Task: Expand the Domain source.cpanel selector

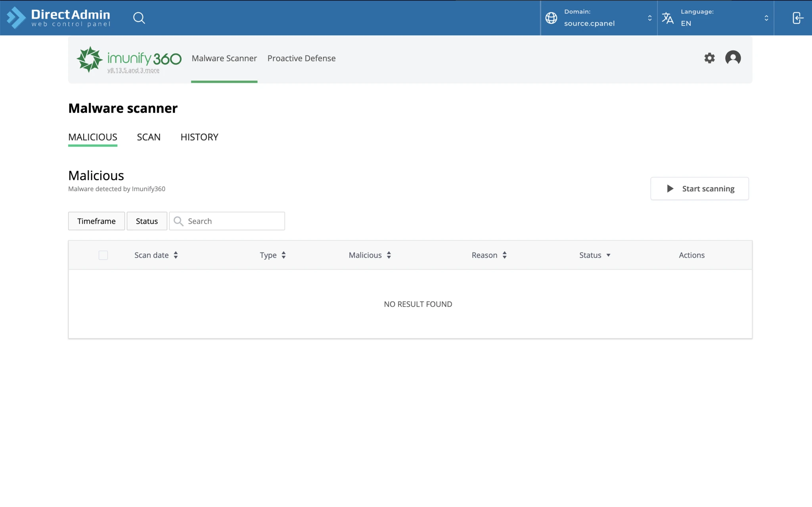Action: click(x=599, y=18)
